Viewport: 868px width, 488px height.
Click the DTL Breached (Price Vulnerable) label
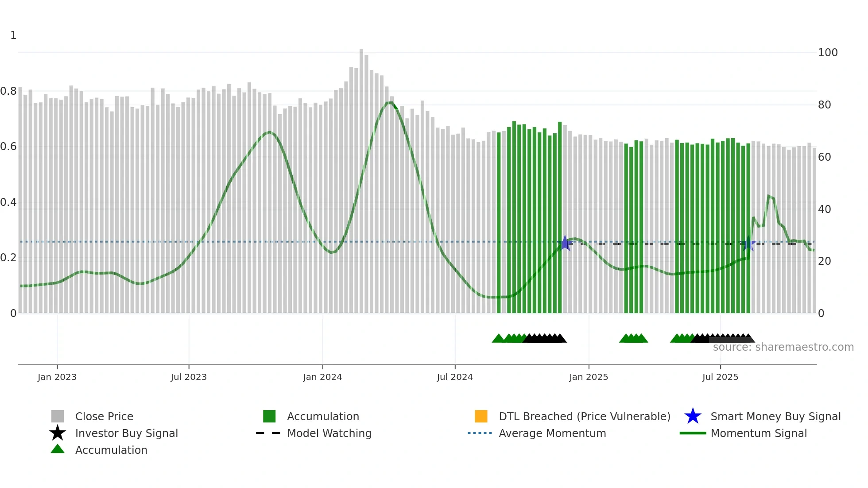click(x=585, y=416)
